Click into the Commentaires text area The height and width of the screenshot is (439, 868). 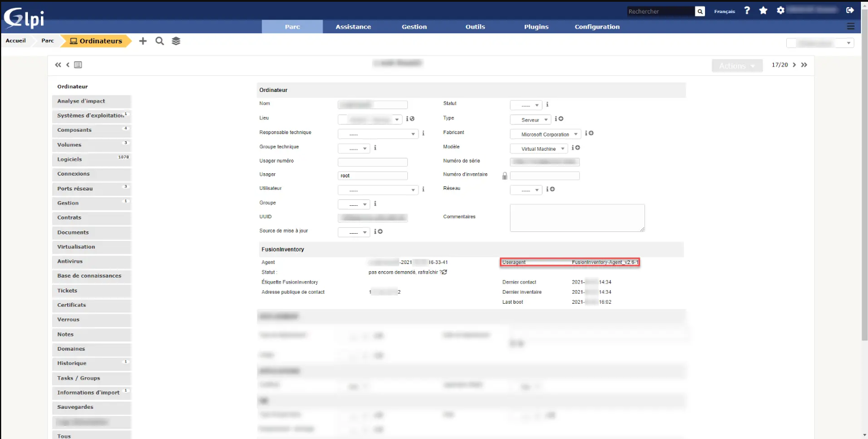coord(577,218)
